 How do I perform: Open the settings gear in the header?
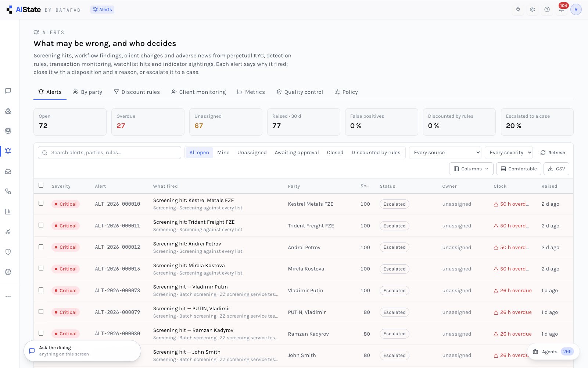click(x=532, y=10)
